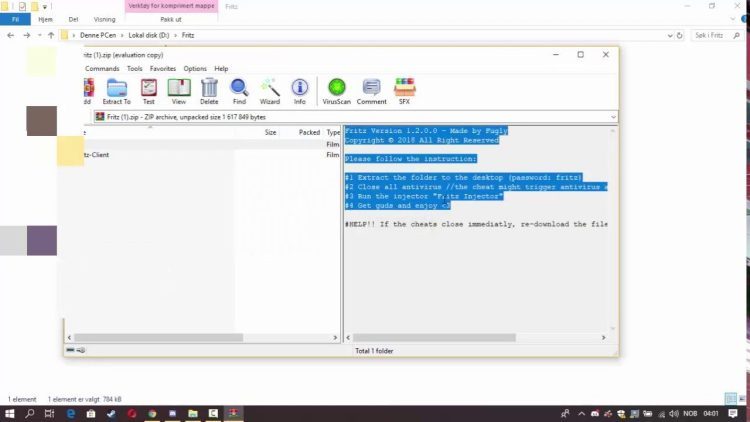The height and width of the screenshot is (422, 750).
Task: Show hidden tray icons chevron
Action: [x=581, y=413]
